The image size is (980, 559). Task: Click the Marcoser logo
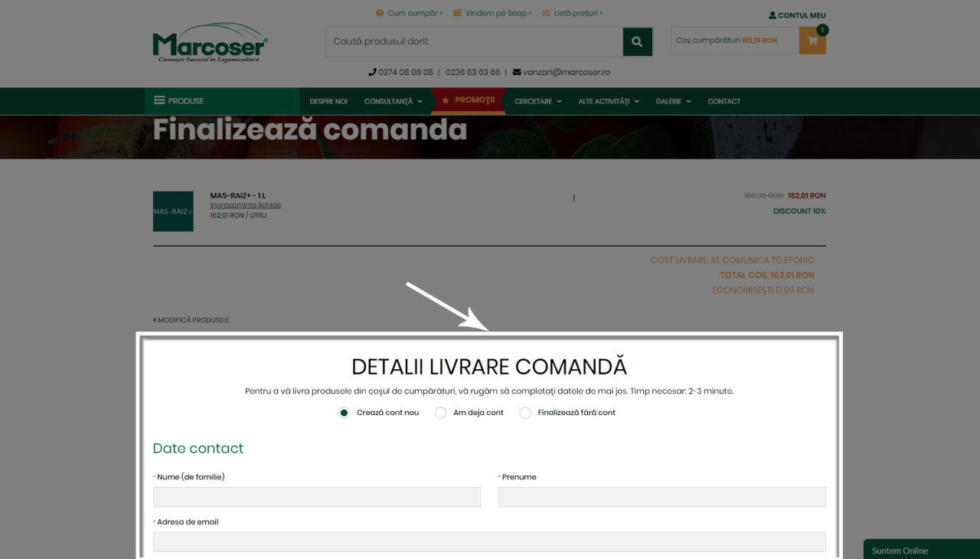(210, 46)
